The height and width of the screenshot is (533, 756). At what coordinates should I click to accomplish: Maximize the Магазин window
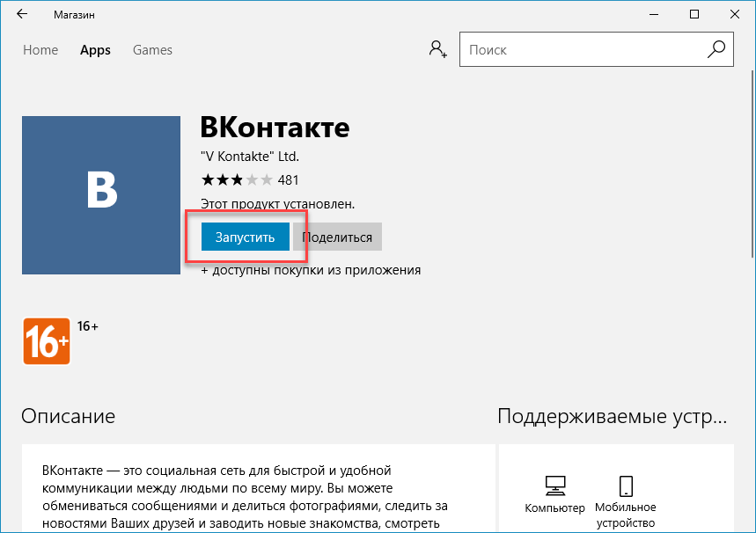694,14
